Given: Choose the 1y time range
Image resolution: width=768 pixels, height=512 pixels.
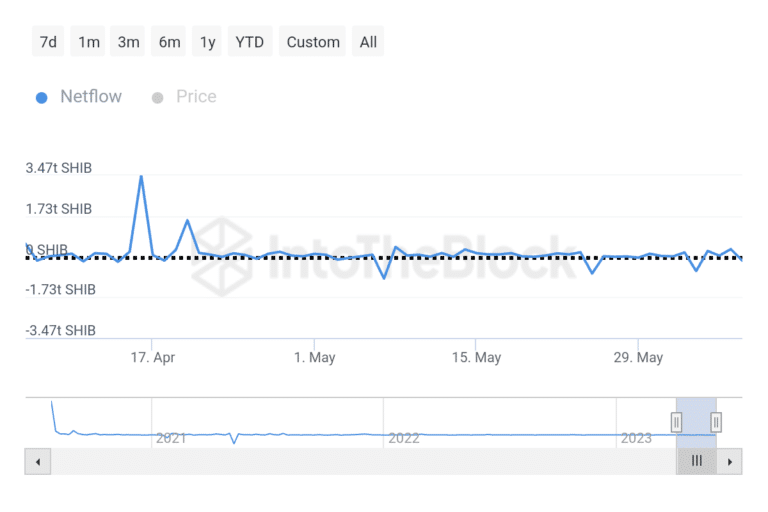Looking at the screenshot, I should [x=207, y=42].
